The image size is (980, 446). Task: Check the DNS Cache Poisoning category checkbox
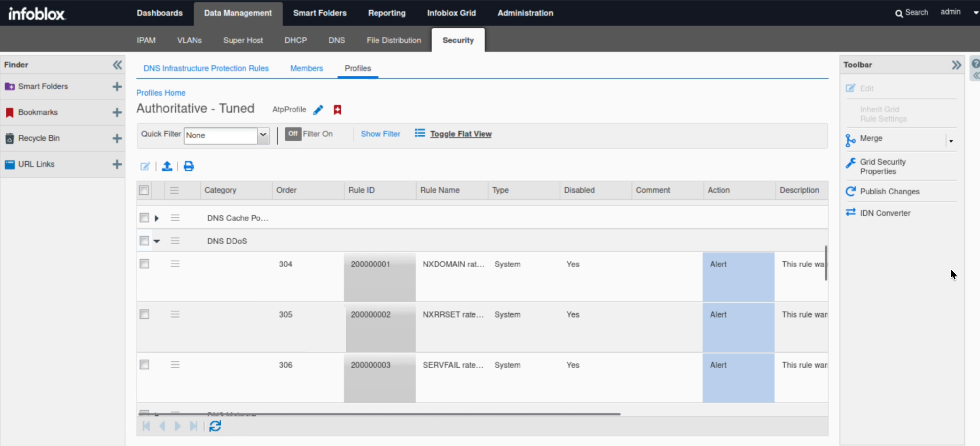coord(144,218)
